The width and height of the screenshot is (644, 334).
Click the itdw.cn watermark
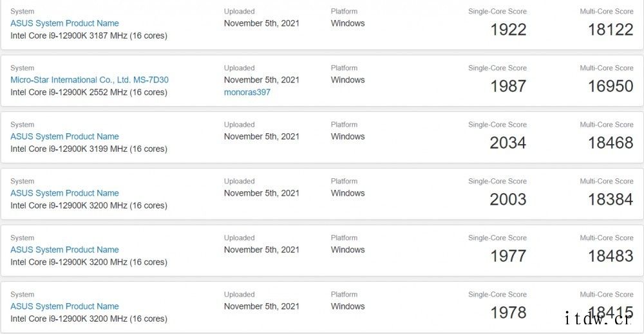pos(598,319)
